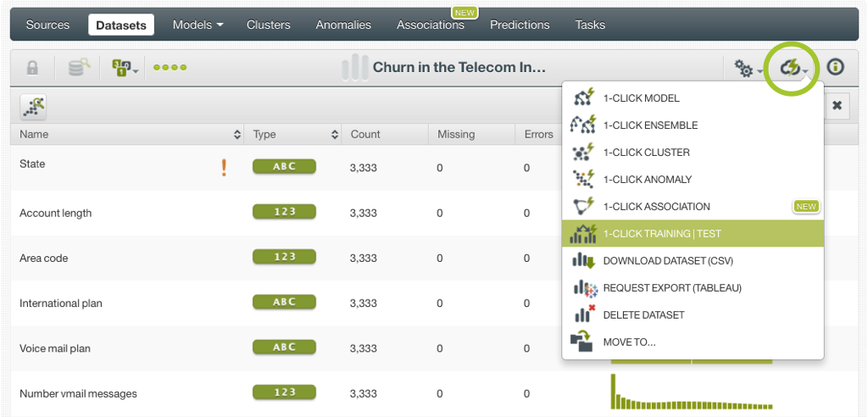Viewport: 868px width, 417px height.
Task: Click the 1-Click Model tree icon
Action: (584, 98)
